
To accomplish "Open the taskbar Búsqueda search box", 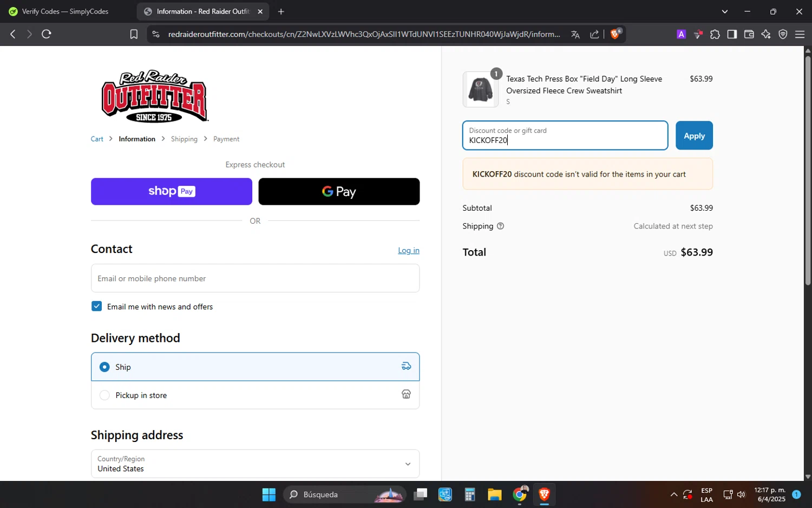I will (345, 494).
